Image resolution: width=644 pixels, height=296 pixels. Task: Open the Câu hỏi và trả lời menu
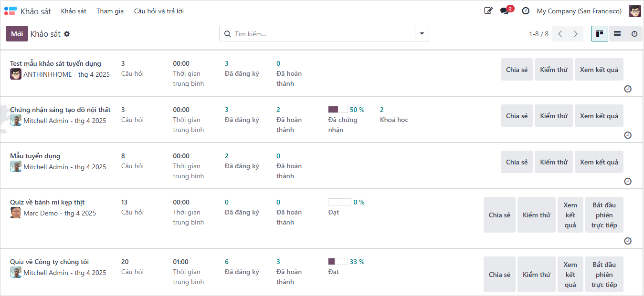click(158, 11)
